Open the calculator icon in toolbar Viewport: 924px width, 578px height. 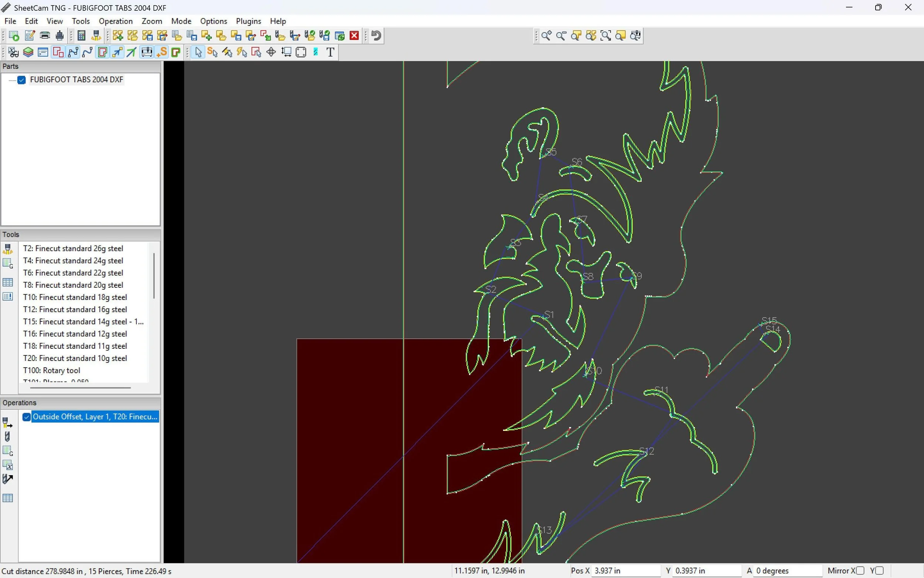[81, 36]
